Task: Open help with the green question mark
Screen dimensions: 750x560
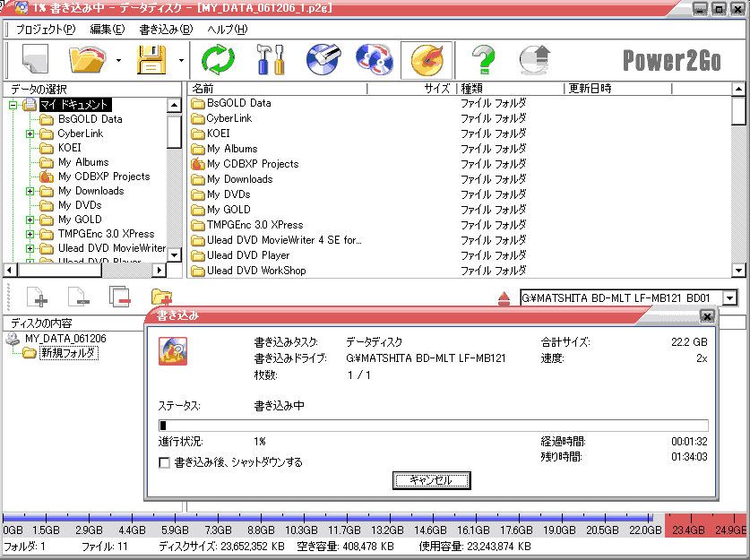Action: (484, 59)
